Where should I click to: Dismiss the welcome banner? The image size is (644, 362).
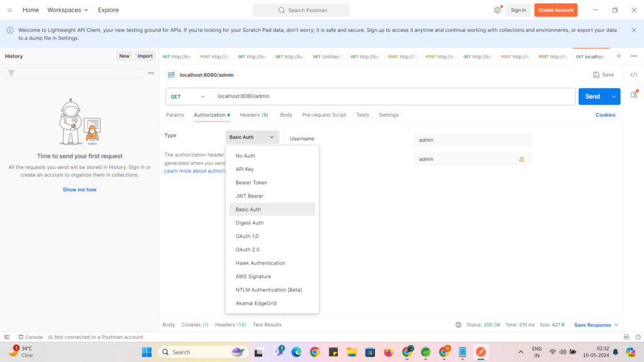pyautogui.click(x=634, y=30)
